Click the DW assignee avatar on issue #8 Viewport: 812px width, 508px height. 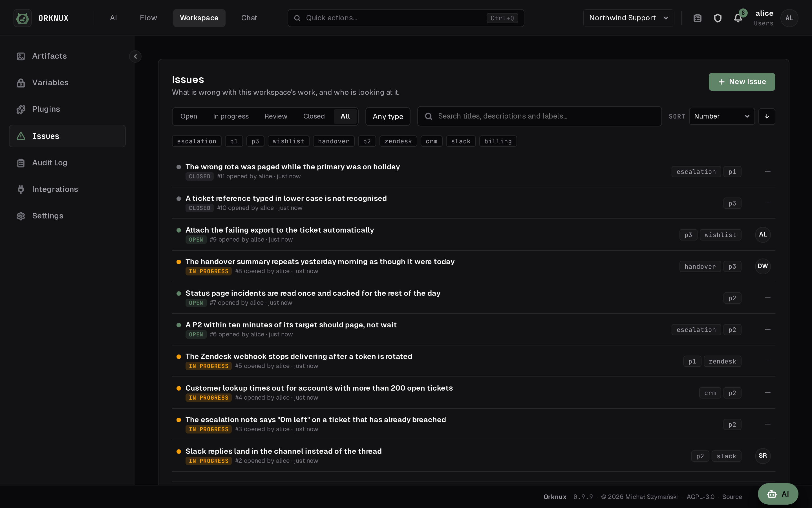(763, 266)
